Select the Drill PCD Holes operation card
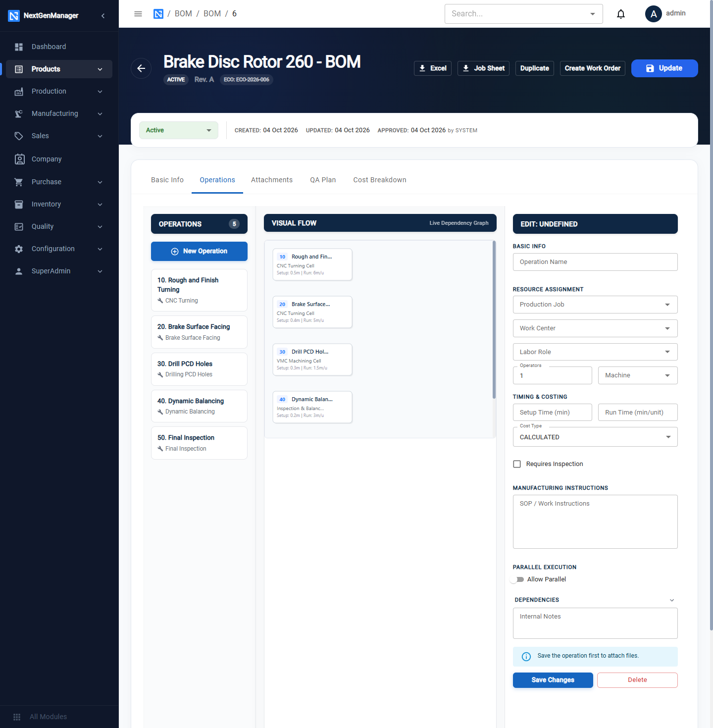The image size is (713, 728). coord(199,369)
